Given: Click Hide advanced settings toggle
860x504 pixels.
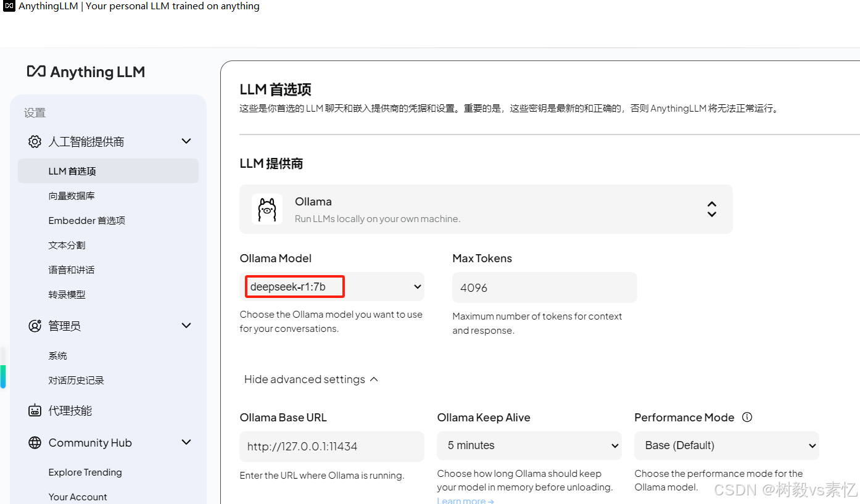Looking at the screenshot, I should (x=311, y=379).
